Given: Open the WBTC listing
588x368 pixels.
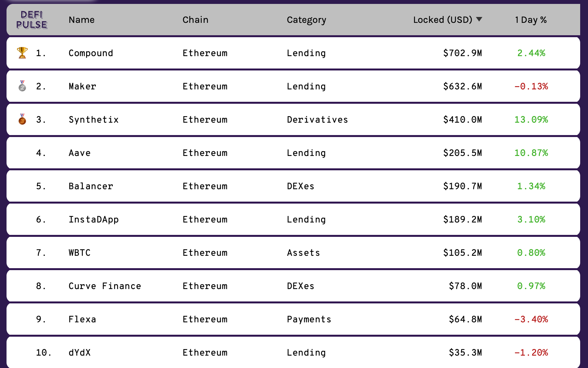Looking at the screenshot, I should point(80,253).
